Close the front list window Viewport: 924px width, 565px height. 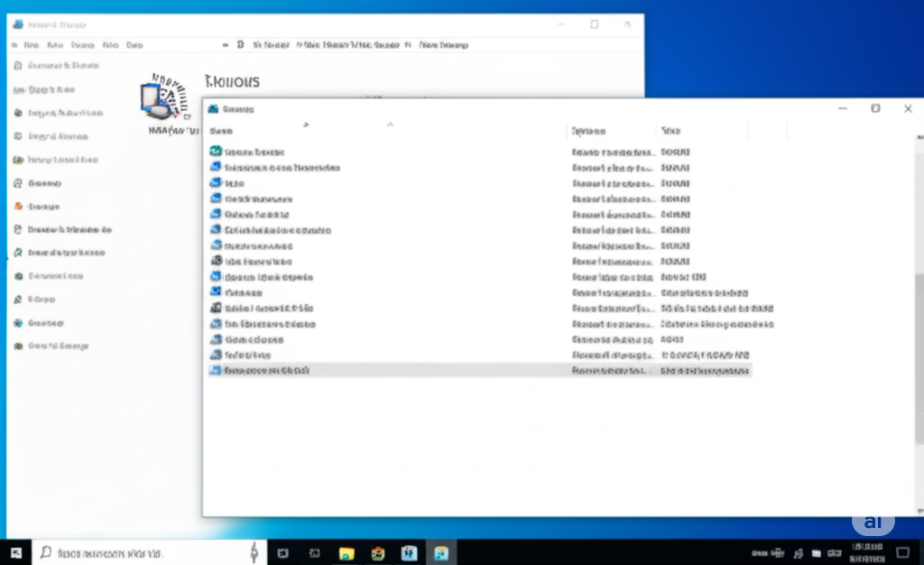pyautogui.click(x=908, y=108)
